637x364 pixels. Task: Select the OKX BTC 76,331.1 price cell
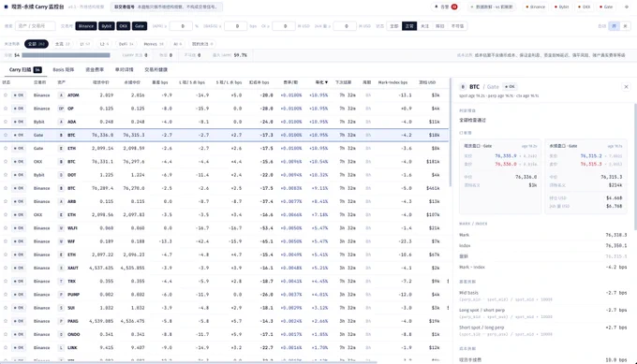click(103, 162)
